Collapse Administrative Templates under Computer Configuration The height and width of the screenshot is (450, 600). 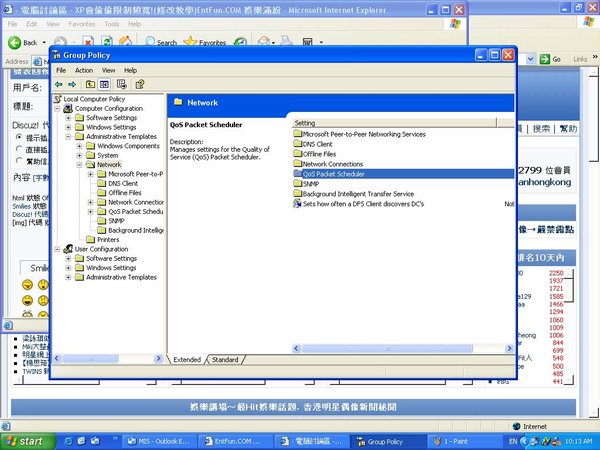(x=68, y=137)
